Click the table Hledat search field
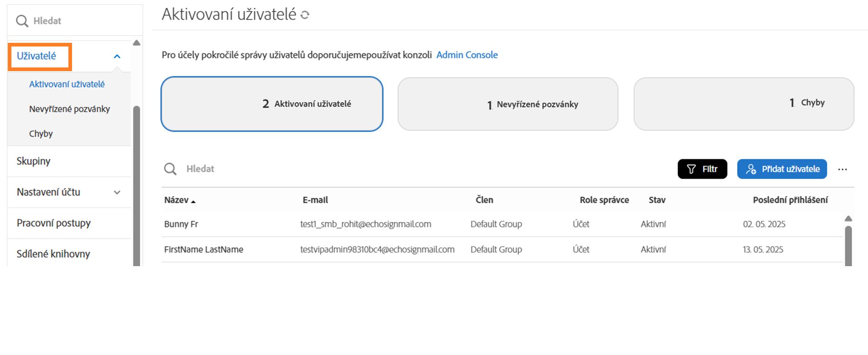Viewport: 868px width, 355px height. [x=410, y=169]
